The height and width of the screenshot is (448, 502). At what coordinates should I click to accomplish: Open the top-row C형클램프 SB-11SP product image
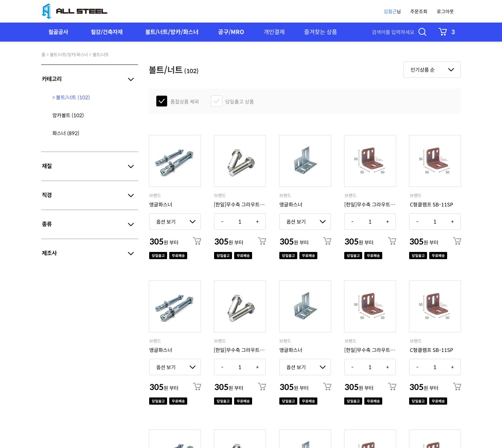click(435, 161)
